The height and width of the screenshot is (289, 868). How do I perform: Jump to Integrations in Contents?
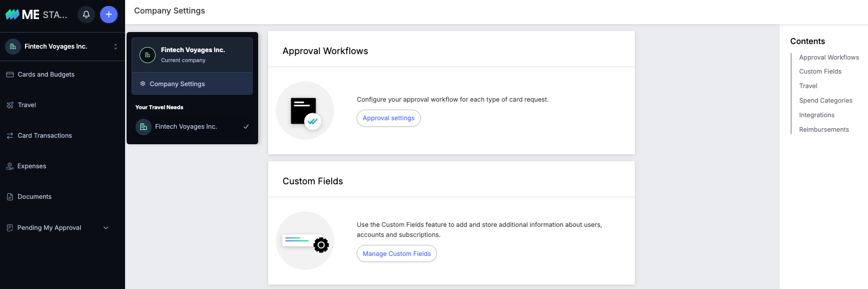point(816,115)
